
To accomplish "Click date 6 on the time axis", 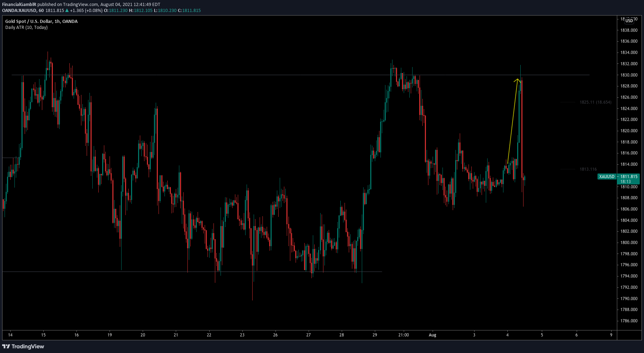I will coord(576,335).
